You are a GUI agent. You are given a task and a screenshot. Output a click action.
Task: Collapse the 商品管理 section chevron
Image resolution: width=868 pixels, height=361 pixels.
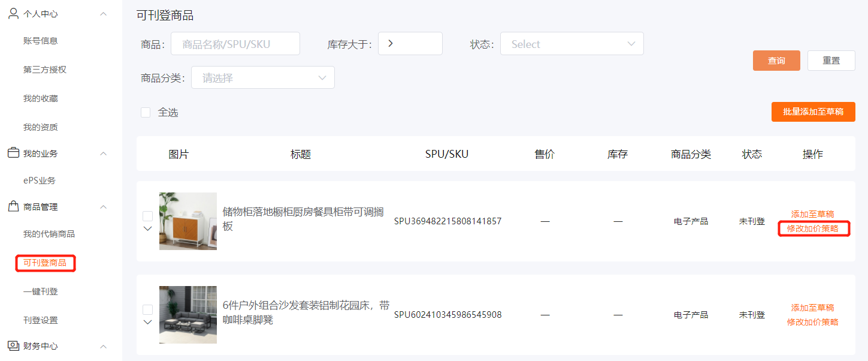point(103,207)
